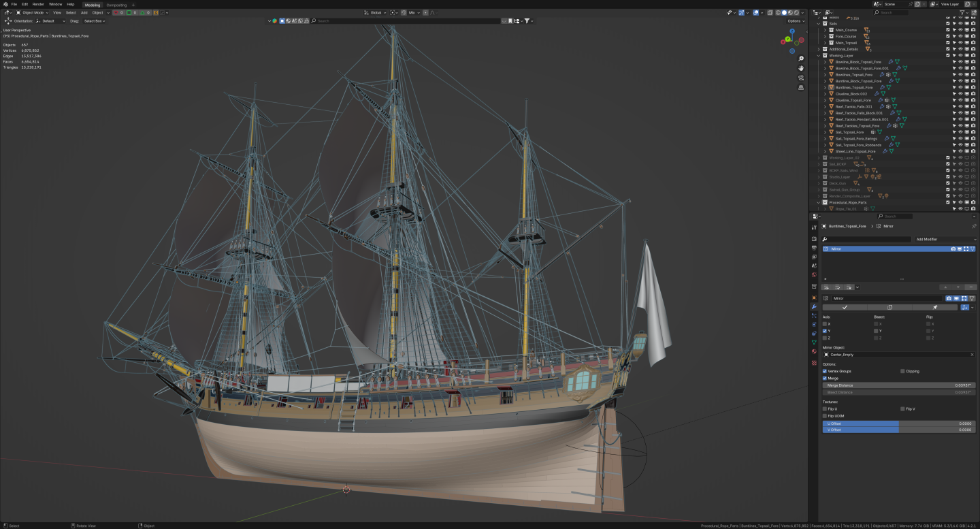Open the File menu
980x529 pixels.
[x=14, y=4]
